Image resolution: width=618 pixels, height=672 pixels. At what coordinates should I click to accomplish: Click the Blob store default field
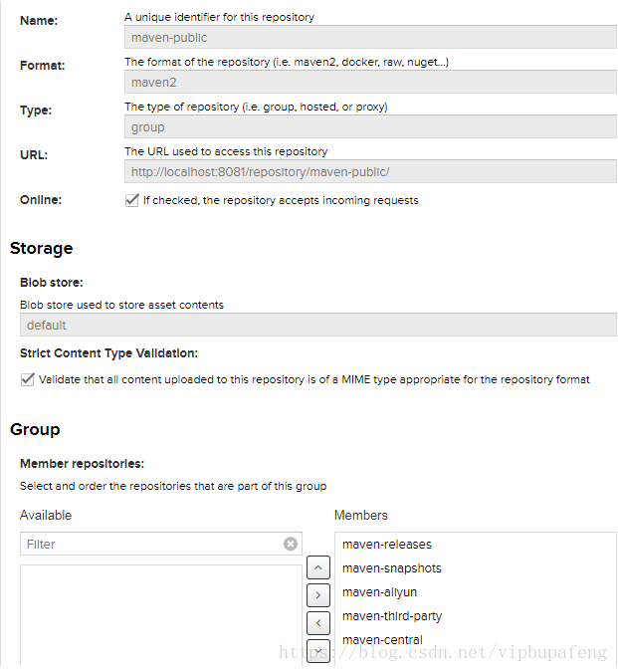pos(318,325)
